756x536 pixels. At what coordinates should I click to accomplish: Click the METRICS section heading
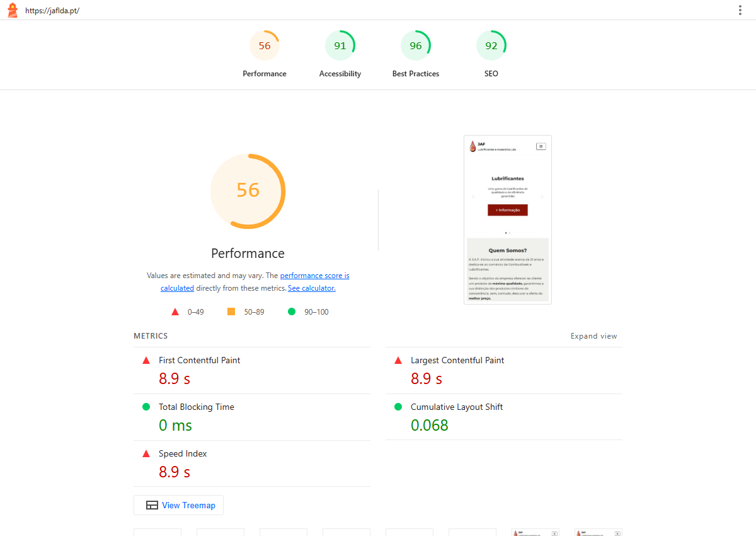151,336
